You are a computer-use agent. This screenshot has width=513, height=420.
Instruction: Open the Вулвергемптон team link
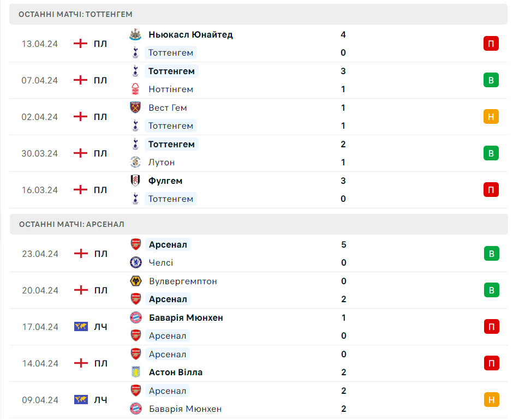tap(183, 281)
